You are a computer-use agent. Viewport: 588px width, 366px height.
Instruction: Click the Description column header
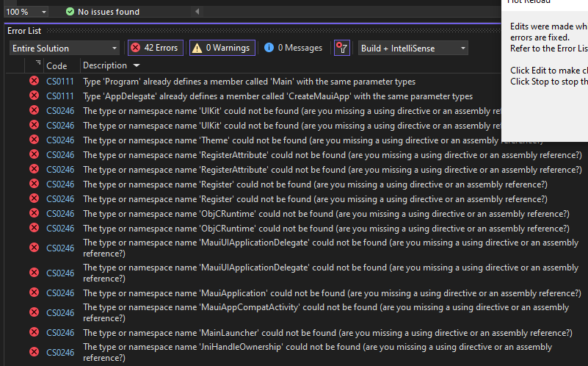click(105, 65)
